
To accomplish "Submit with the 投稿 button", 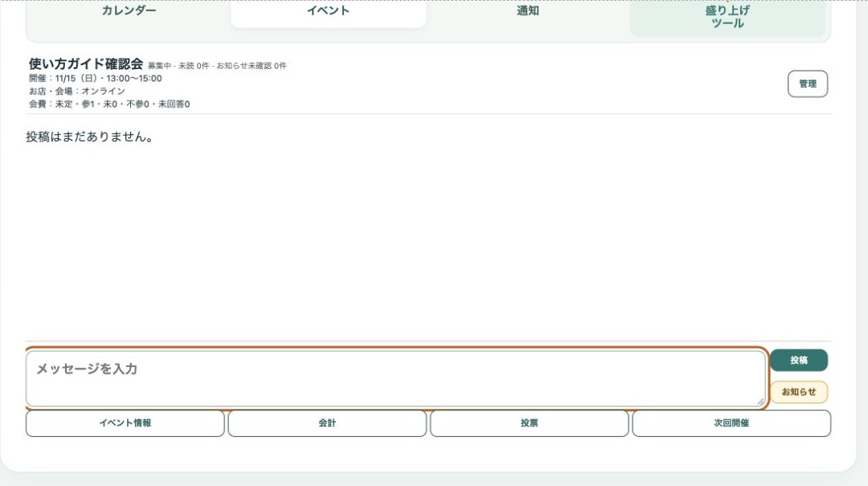I will 799,361.
